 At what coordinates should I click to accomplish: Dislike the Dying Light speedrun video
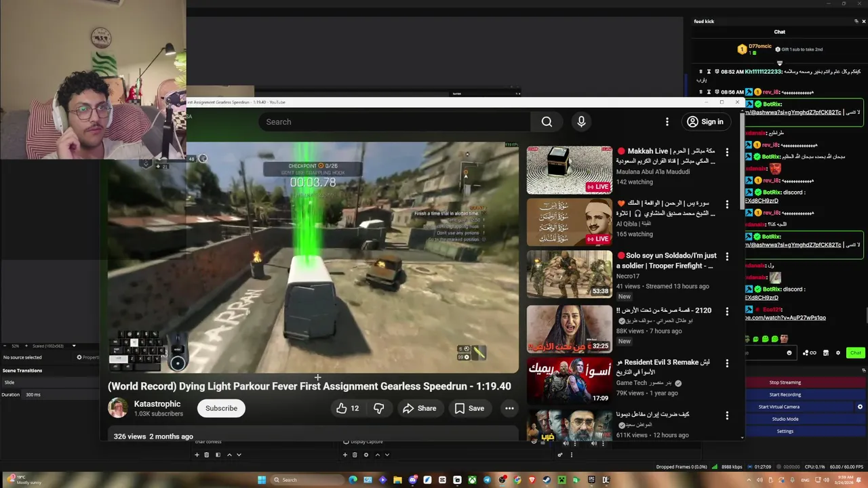(x=378, y=408)
